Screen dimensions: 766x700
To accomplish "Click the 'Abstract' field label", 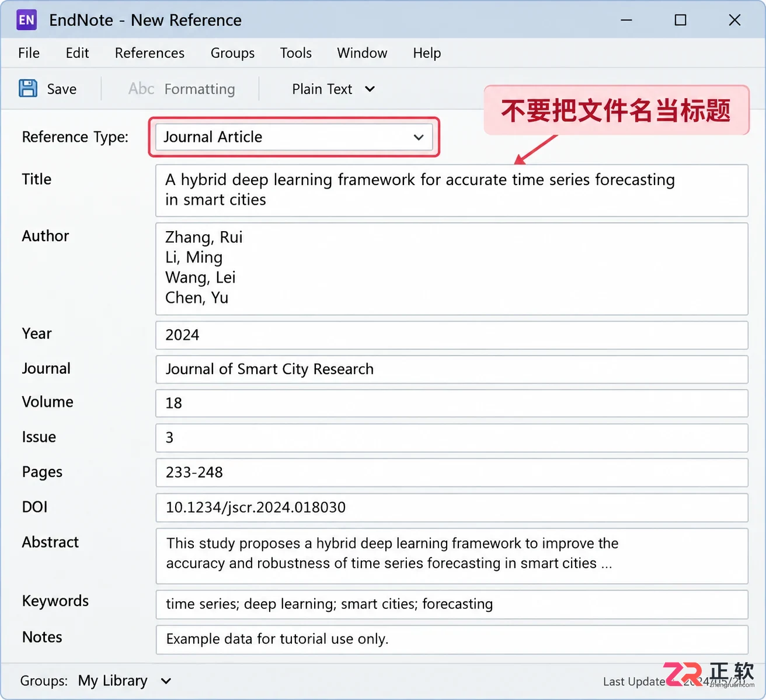I will pyautogui.click(x=50, y=542).
